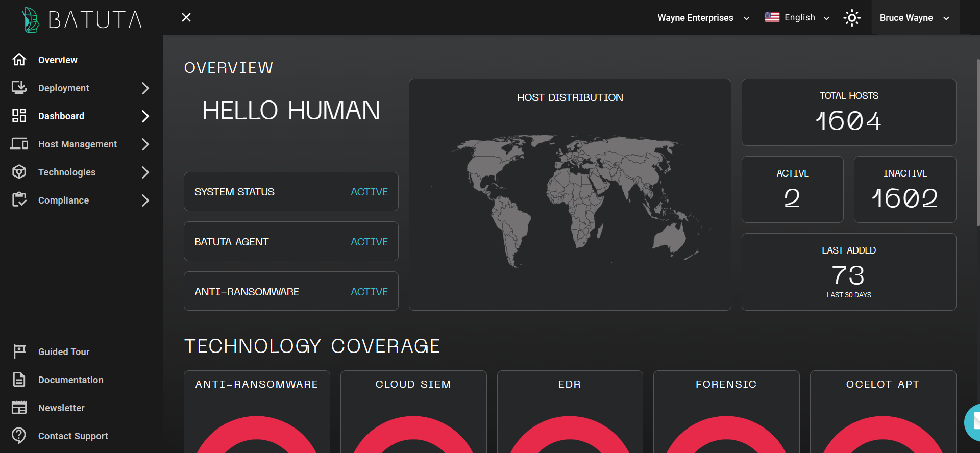Click the Inactive hosts 1602 card
The width and height of the screenshot is (980, 453).
[904, 189]
